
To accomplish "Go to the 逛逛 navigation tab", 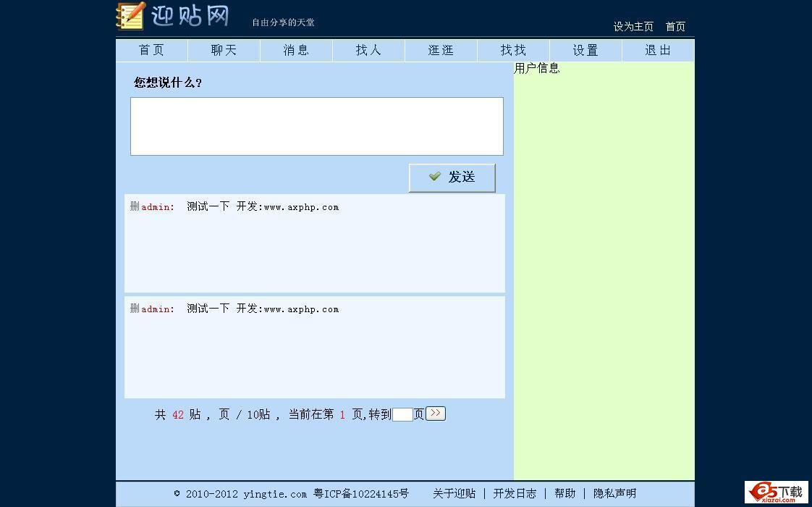I will point(441,50).
